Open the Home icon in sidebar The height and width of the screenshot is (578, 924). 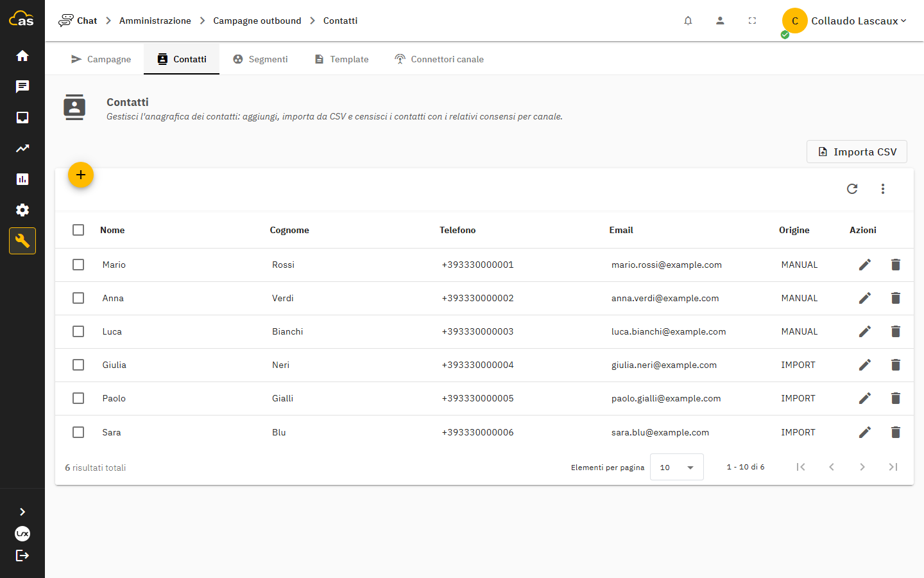pos(22,56)
